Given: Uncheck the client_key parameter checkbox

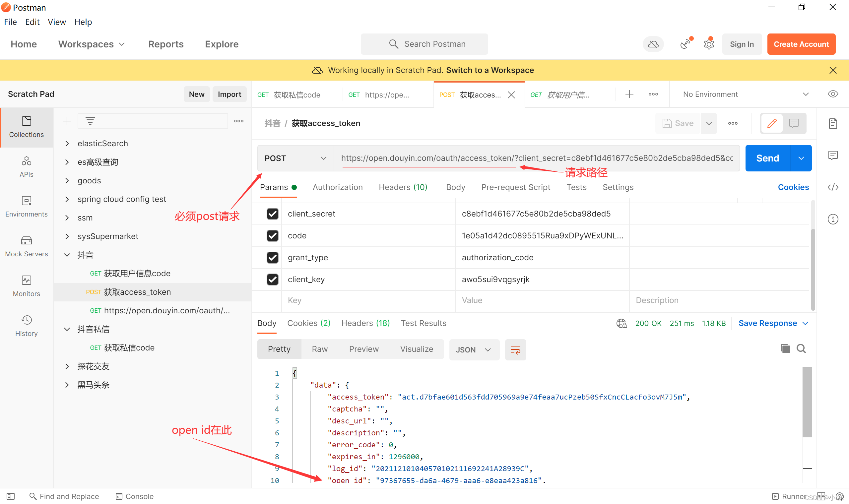Looking at the screenshot, I should click(x=272, y=279).
